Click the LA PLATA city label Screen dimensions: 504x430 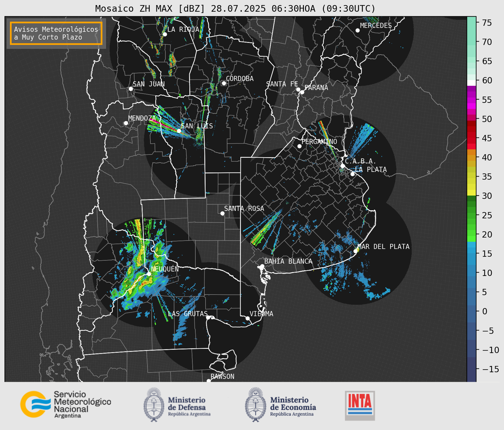[371, 170]
